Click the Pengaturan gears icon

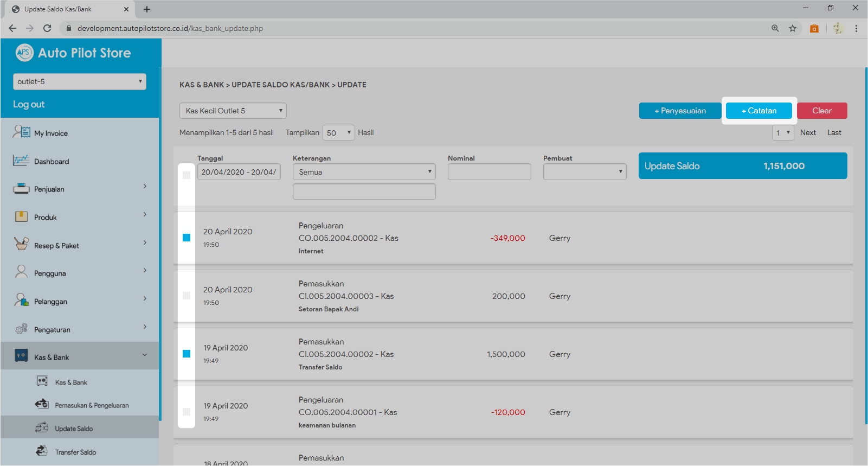[x=21, y=328]
